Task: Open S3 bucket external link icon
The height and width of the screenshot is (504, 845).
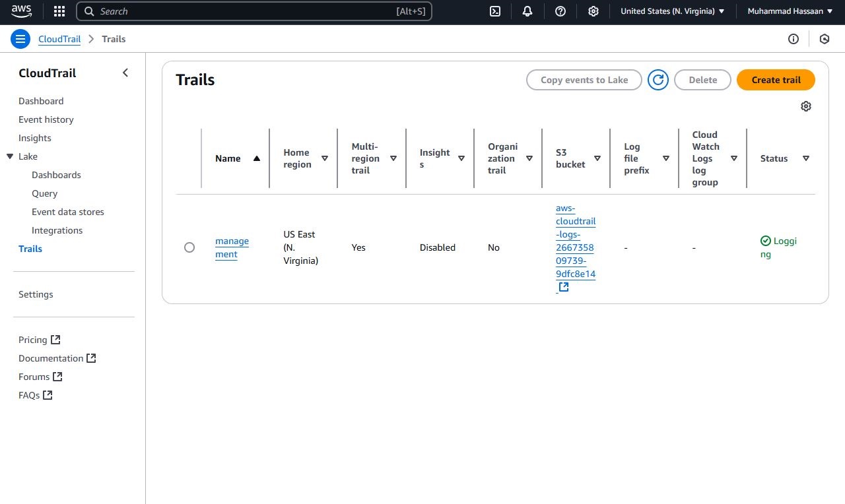Action: pyautogui.click(x=564, y=287)
